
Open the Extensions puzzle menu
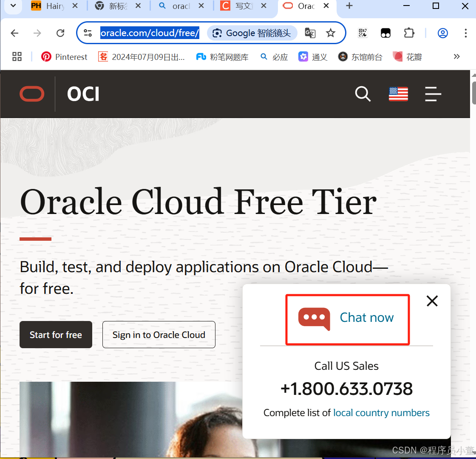409,33
